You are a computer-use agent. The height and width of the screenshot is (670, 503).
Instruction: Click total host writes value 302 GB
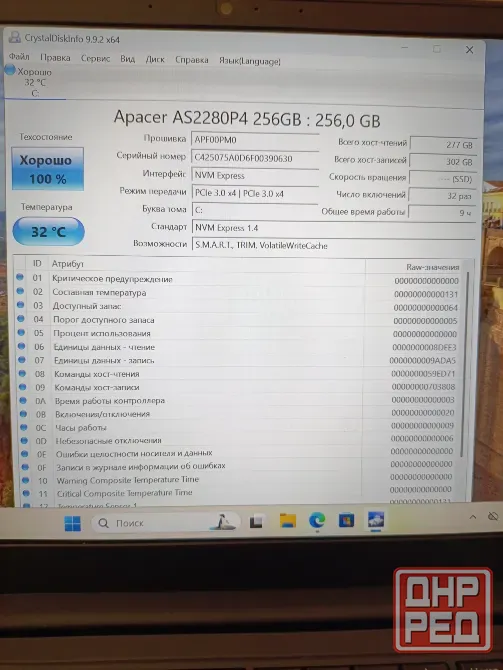click(x=443, y=162)
